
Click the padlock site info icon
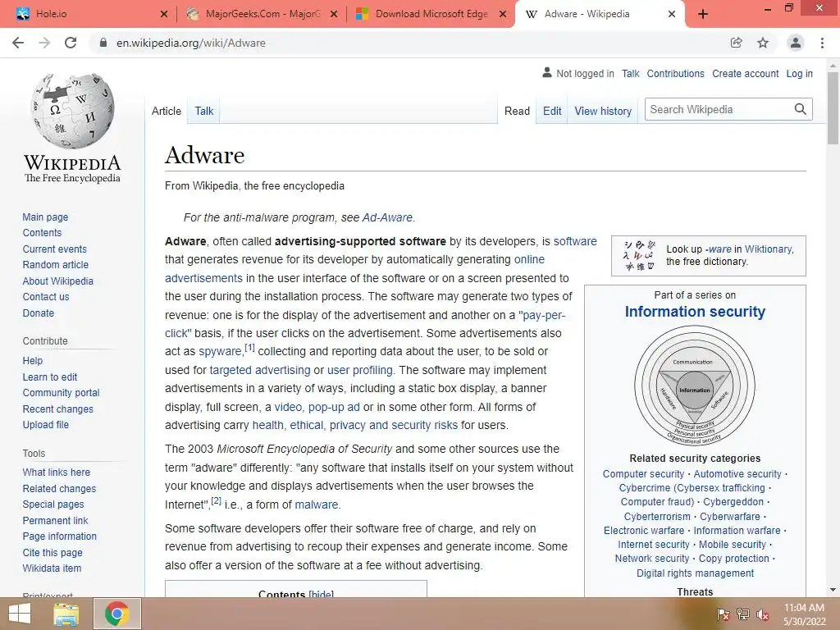(x=103, y=43)
